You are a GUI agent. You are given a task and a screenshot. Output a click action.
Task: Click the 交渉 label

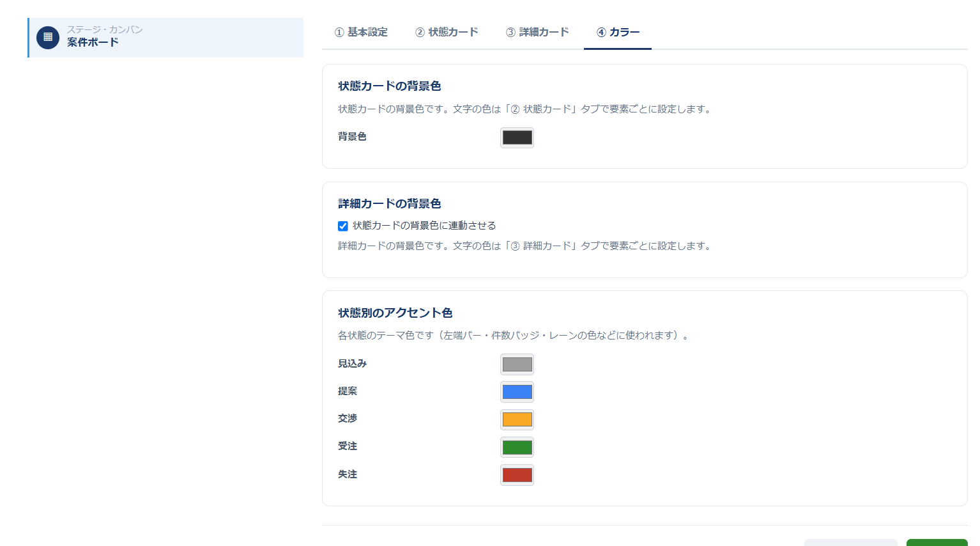(x=348, y=419)
